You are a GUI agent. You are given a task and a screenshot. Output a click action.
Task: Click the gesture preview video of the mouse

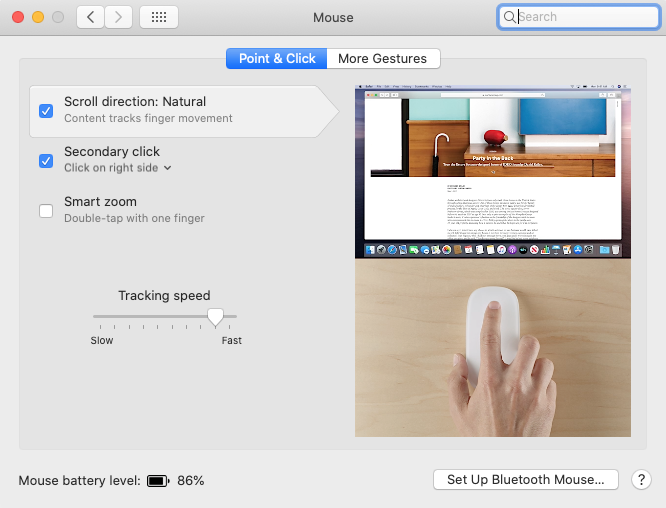tap(493, 261)
